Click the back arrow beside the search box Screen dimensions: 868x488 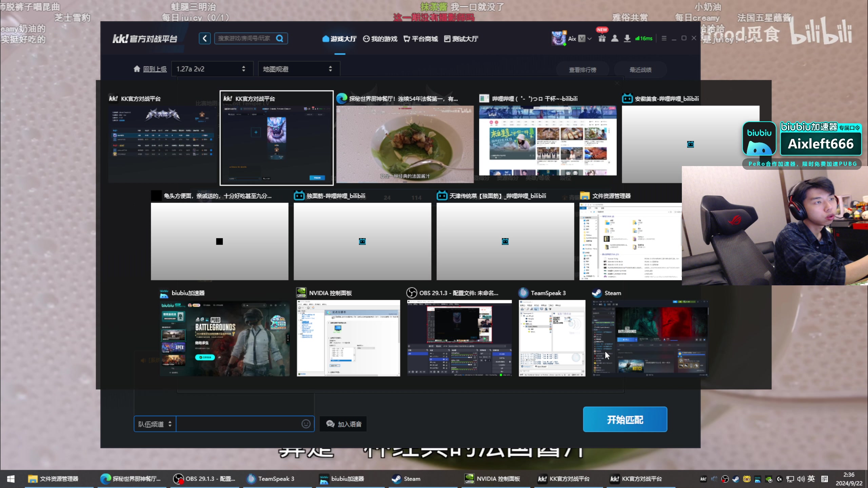[x=204, y=38]
